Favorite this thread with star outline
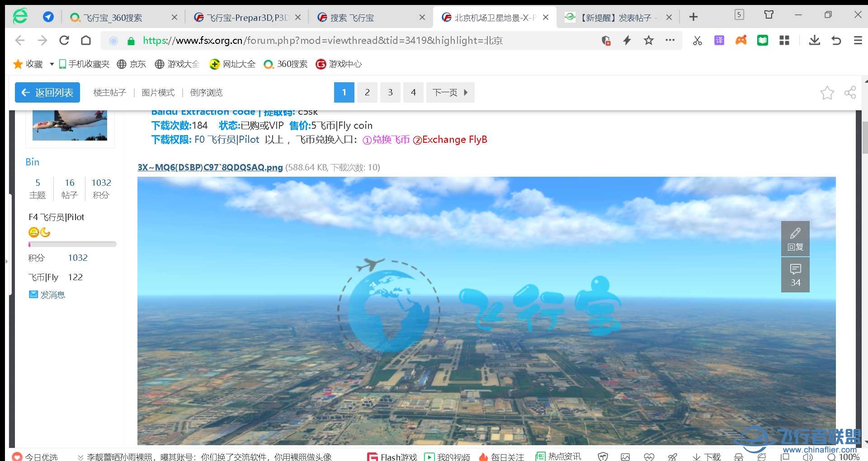The width and height of the screenshot is (868, 461). (827, 93)
